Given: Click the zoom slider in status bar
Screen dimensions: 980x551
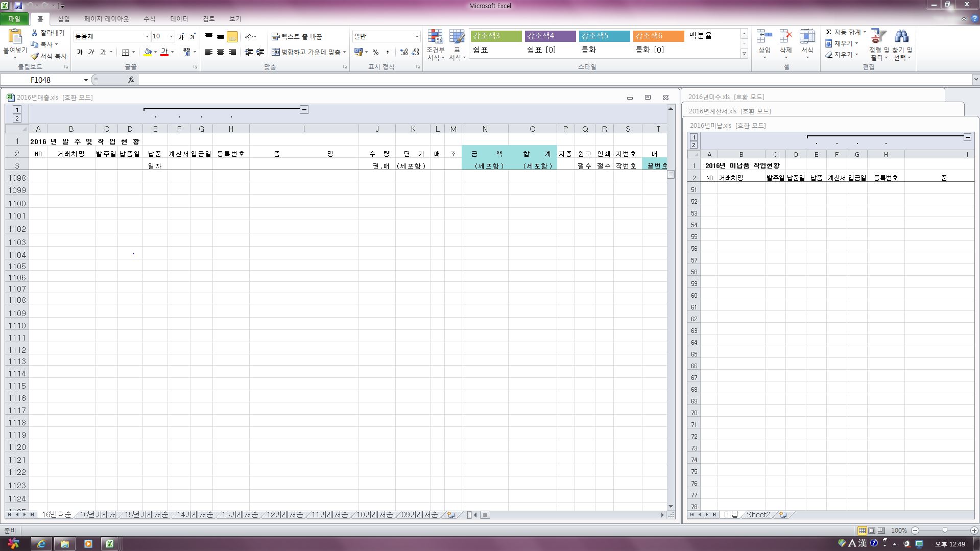Looking at the screenshot, I should click(x=945, y=531).
